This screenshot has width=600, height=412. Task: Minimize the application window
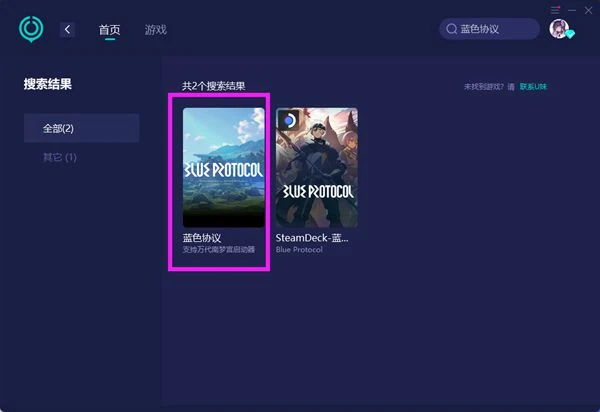tap(572, 8)
